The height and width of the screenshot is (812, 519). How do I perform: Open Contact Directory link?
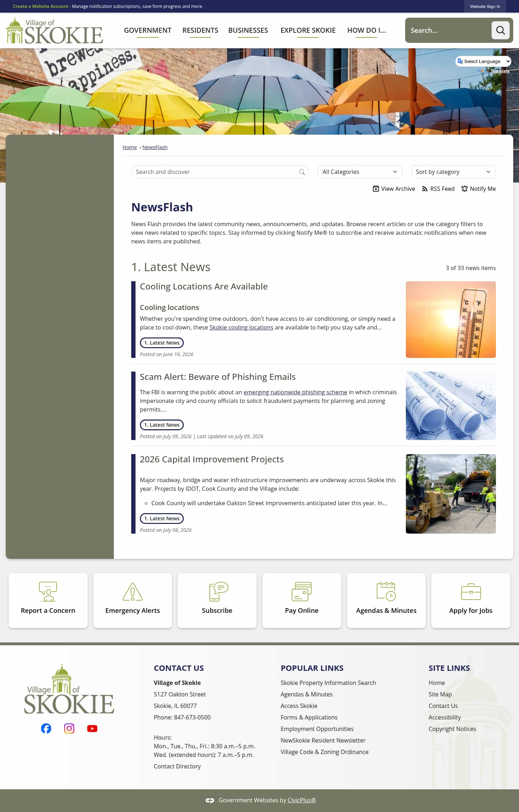[x=177, y=766]
